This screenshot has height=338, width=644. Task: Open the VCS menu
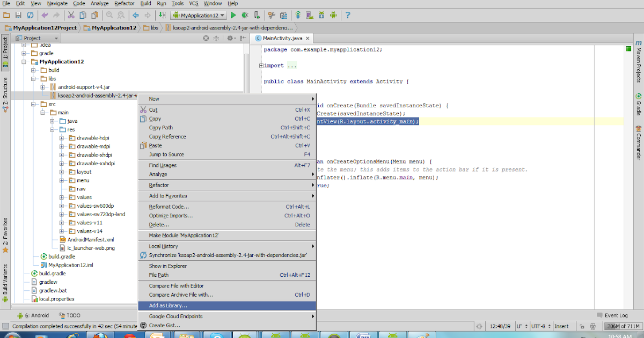[193, 3]
